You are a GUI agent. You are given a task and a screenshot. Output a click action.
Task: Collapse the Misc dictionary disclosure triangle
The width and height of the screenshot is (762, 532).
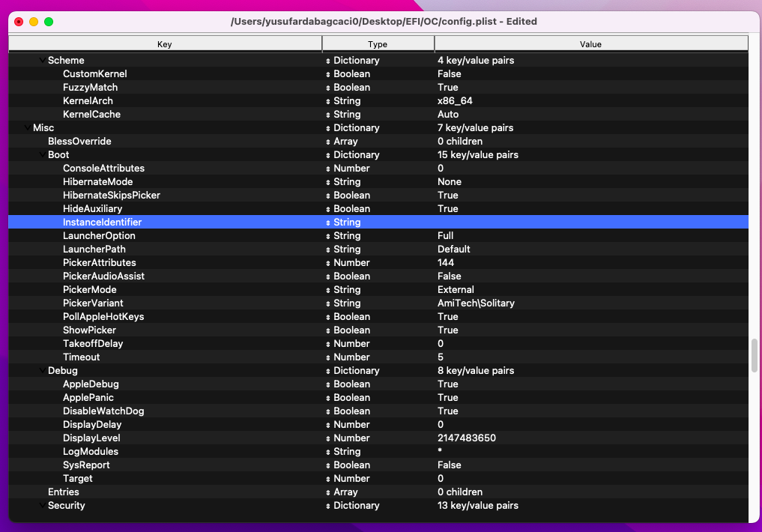coord(27,128)
